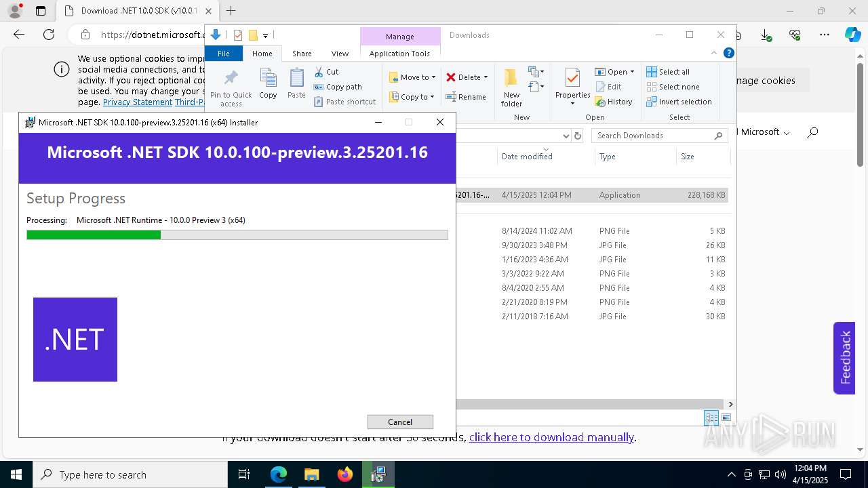Sort by Type column header
868x488 pixels.
click(x=635, y=157)
